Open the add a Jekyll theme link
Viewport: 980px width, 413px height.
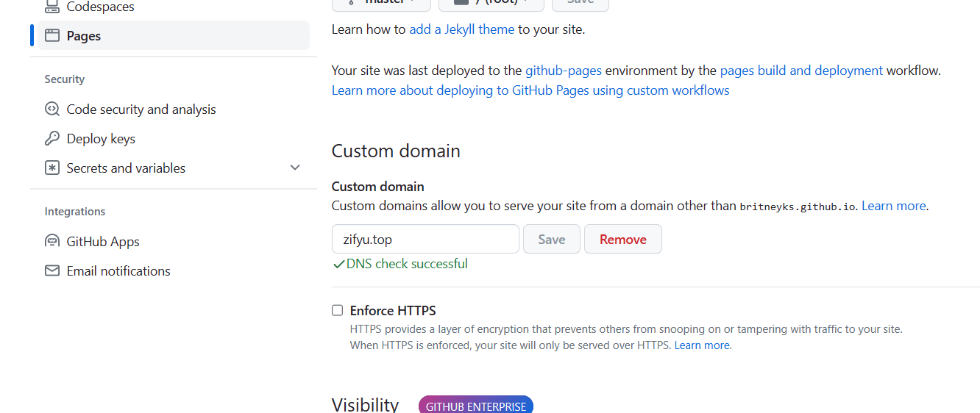click(462, 30)
